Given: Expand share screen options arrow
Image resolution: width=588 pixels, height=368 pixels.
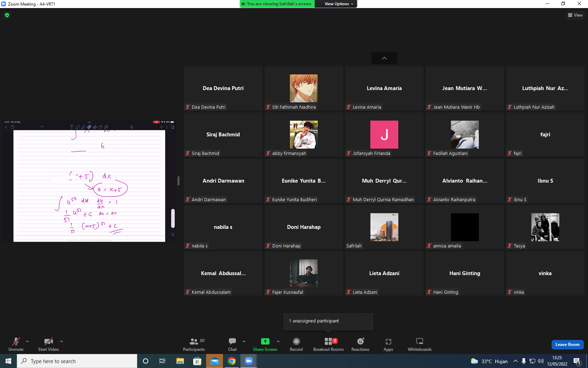Looking at the screenshot, I should pos(278,341).
